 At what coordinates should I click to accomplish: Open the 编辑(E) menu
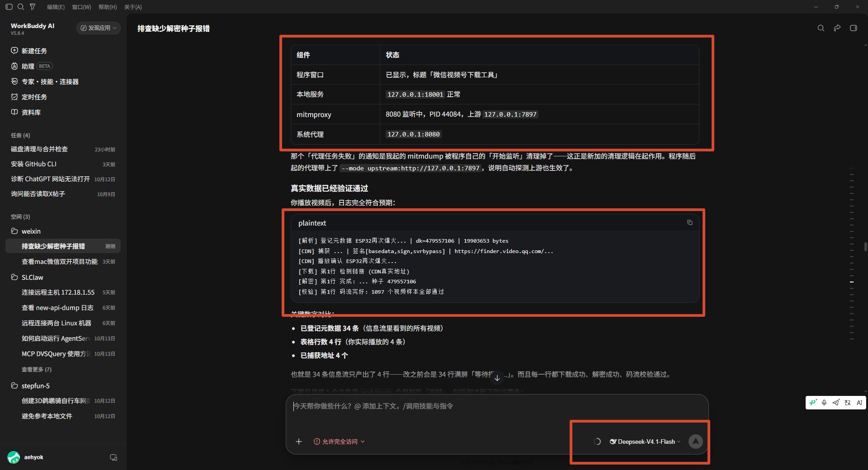56,7
